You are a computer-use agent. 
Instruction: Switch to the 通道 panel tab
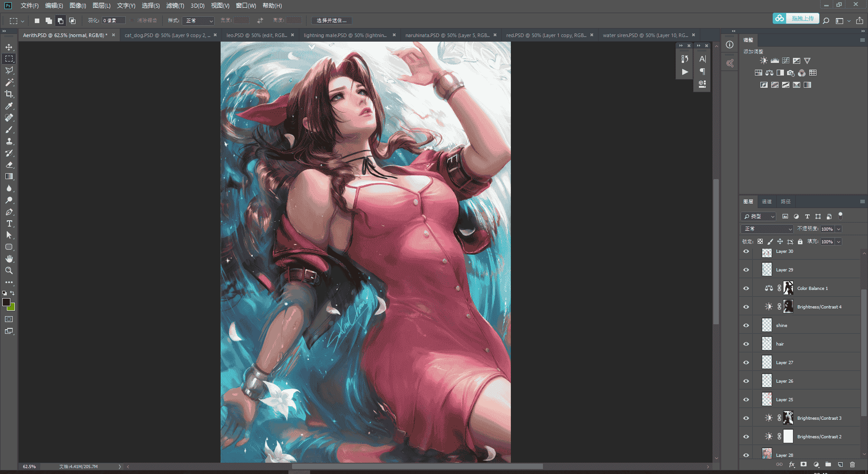767,201
